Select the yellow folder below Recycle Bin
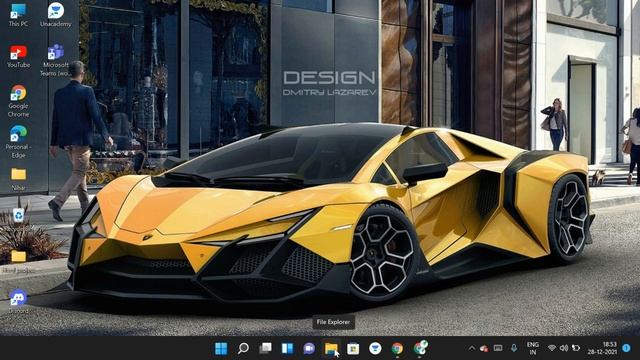This screenshot has width=640, height=360. tap(18, 260)
